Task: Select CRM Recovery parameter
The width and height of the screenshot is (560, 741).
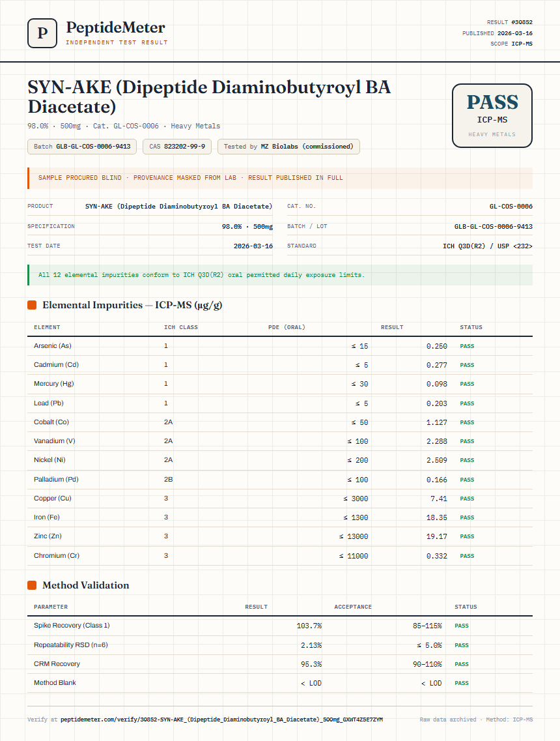Action: [x=57, y=664]
